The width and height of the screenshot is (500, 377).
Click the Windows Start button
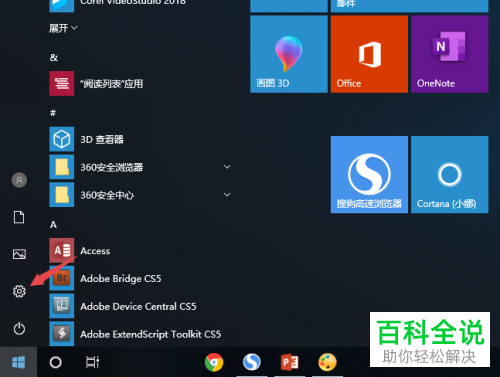click(18, 362)
